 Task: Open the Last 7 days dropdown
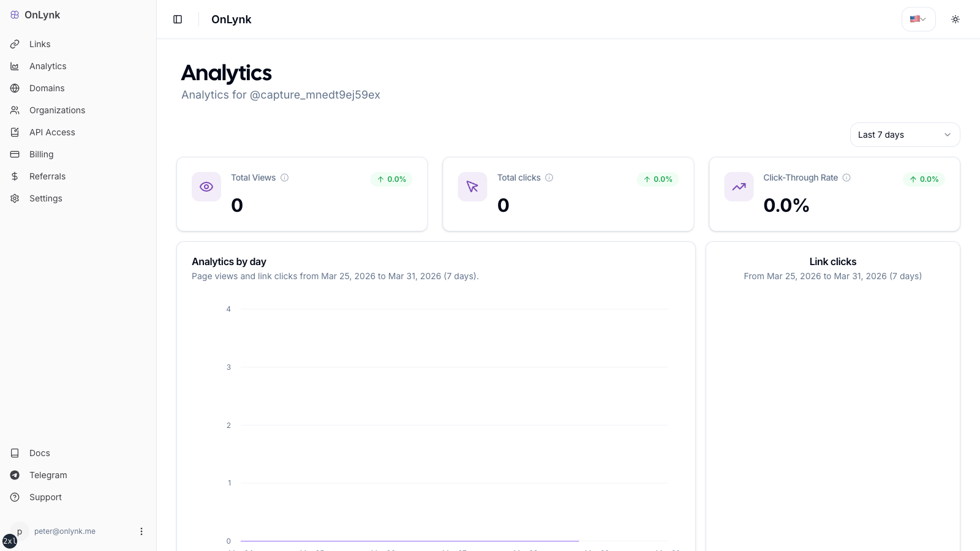[x=905, y=134]
